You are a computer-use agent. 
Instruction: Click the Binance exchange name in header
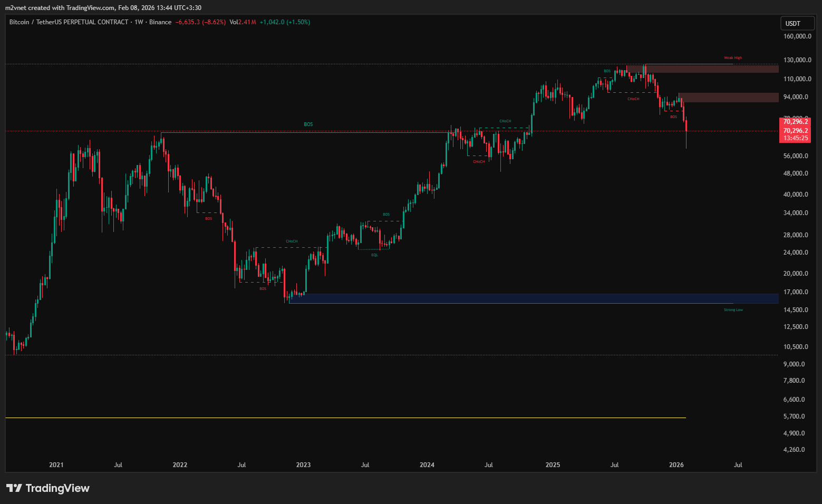(x=160, y=22)
